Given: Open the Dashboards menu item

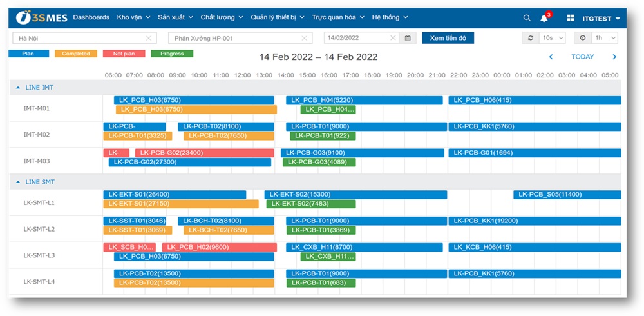Looking at the screenshot, I should coord(91,17).
